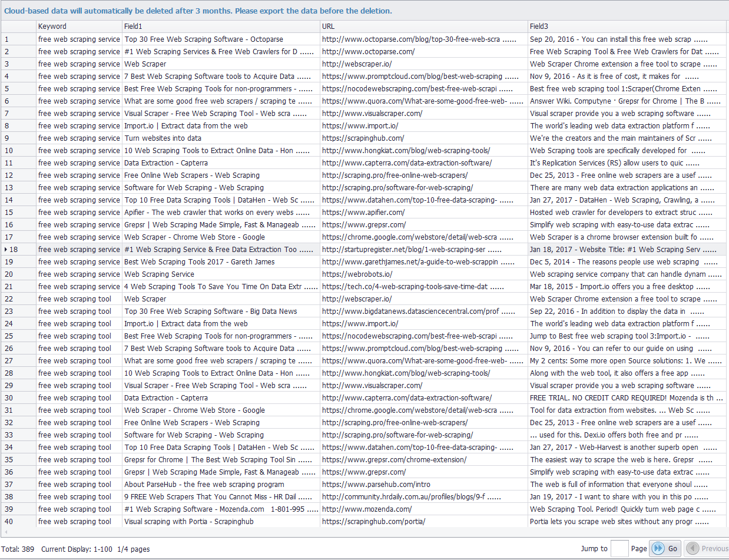Click '... used for this. Dexi.io offers both free' cell
Image resolution: width=729 pixels, height=560 pixels.
[x=628, y=435]
